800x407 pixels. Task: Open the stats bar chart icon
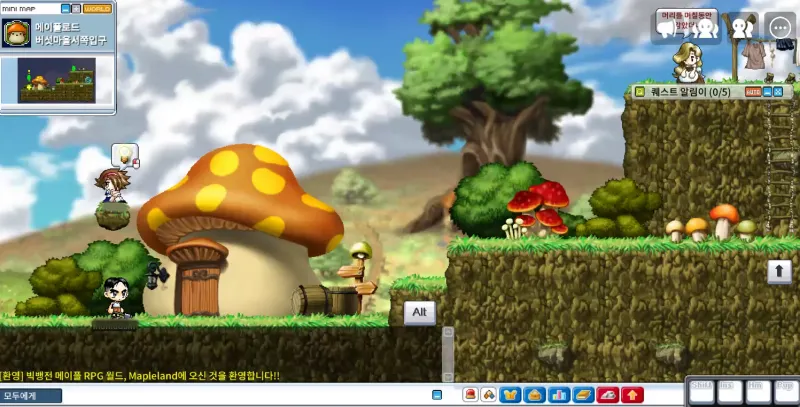[x=559, y=395]
